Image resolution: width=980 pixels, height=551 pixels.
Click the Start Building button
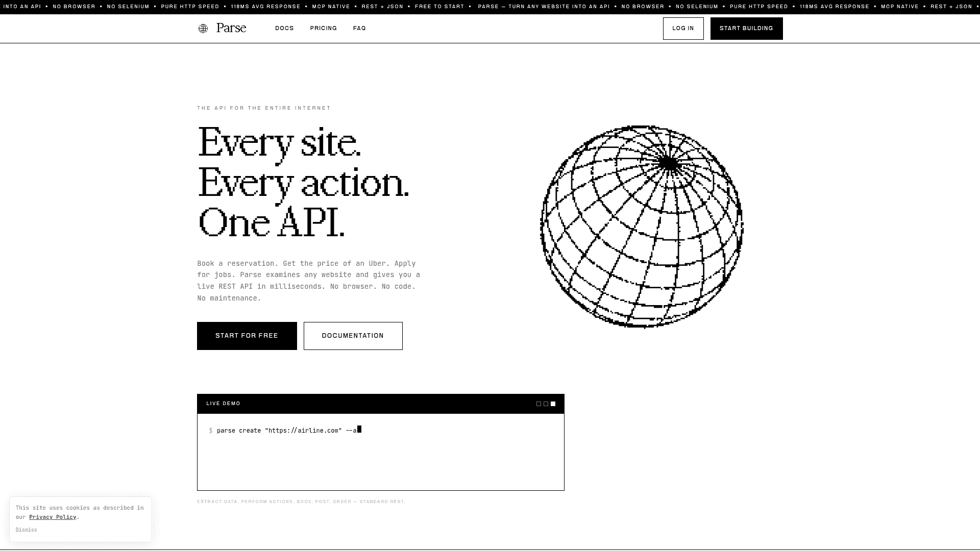(x=746, y=29)
